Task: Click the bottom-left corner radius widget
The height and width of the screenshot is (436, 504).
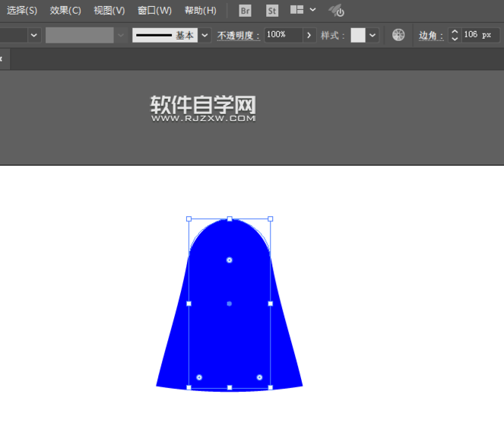Action: pos(199,377)
